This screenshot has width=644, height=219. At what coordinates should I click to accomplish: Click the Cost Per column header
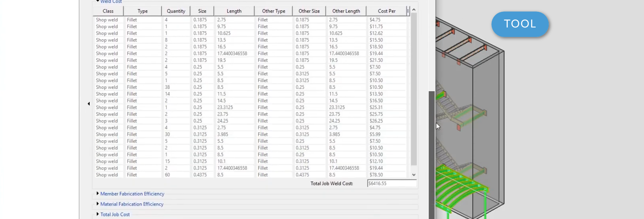pos(386,11)
